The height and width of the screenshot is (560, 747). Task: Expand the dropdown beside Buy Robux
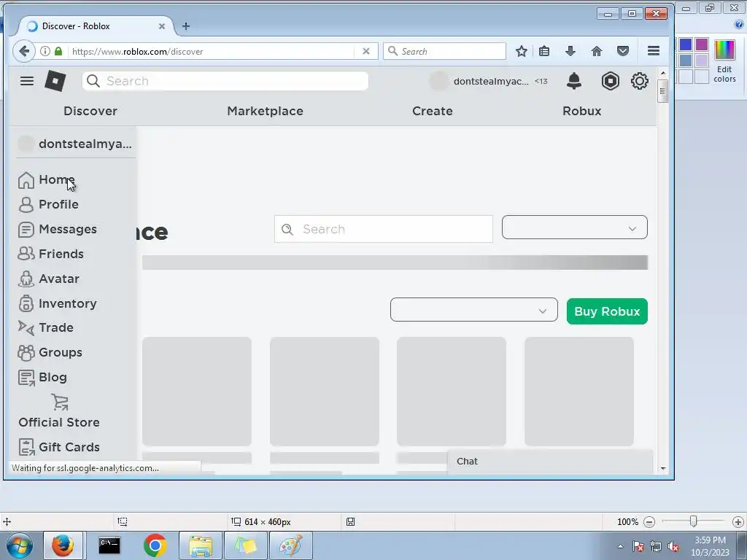click(x=474, y=310)
